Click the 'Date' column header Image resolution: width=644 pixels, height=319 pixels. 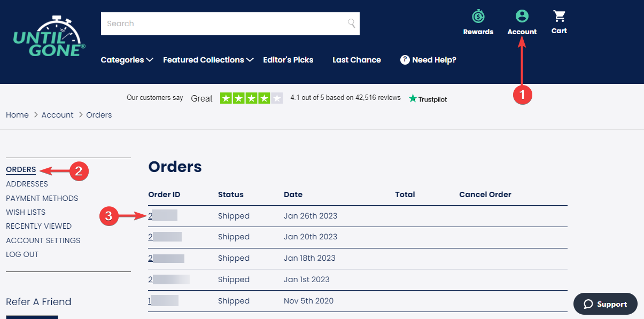293,194
